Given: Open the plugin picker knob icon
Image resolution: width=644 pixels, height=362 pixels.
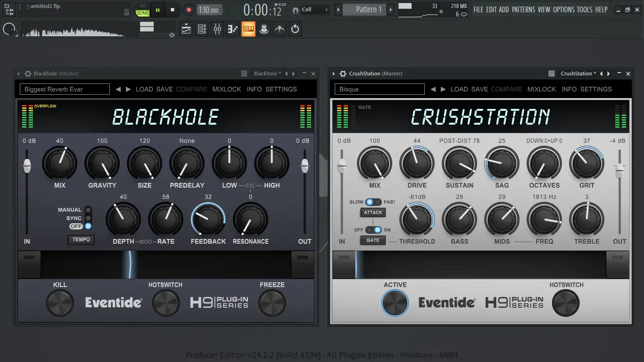Looking at the screenshot, I should [x=264, y=29].
